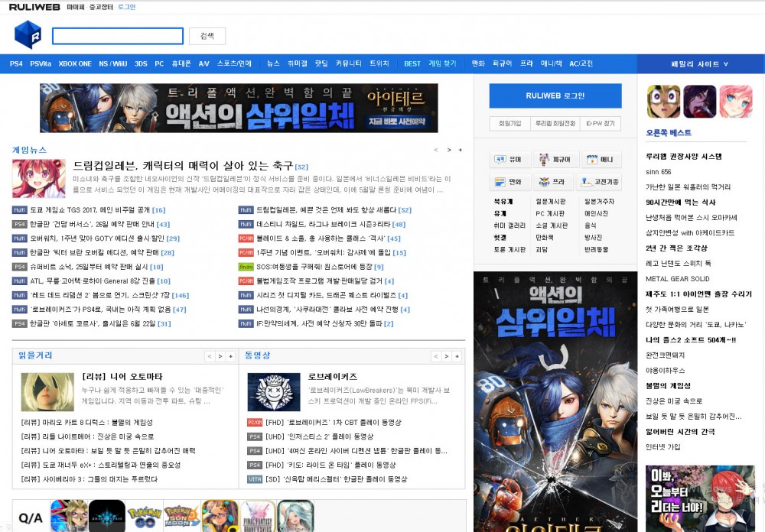Viewport: 765px width, 532px height.
Task: Click next arrow in 읽을거리 section
Action: (220, 356)
